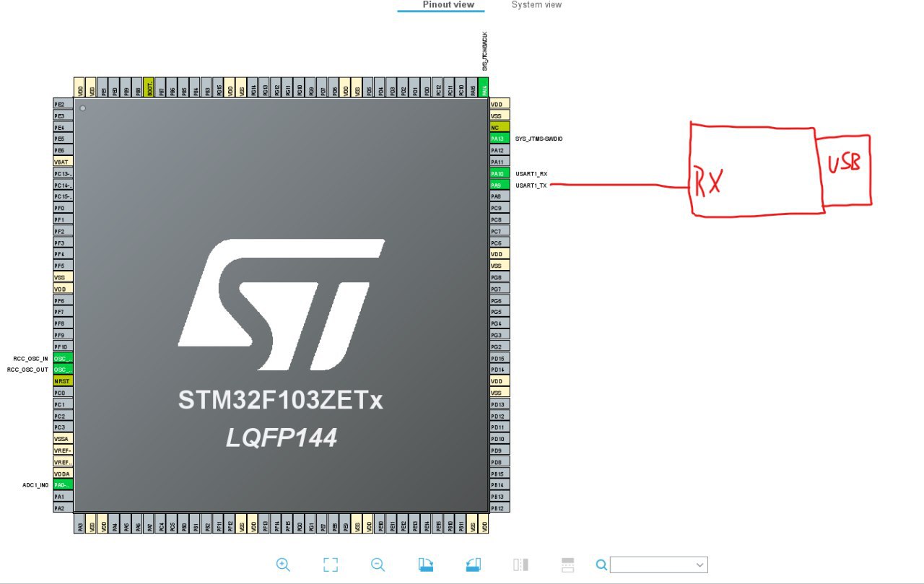Image resolution: width=924 pixels, height=584 pixels.
Task: Select pin PD13
Action: 500,404
